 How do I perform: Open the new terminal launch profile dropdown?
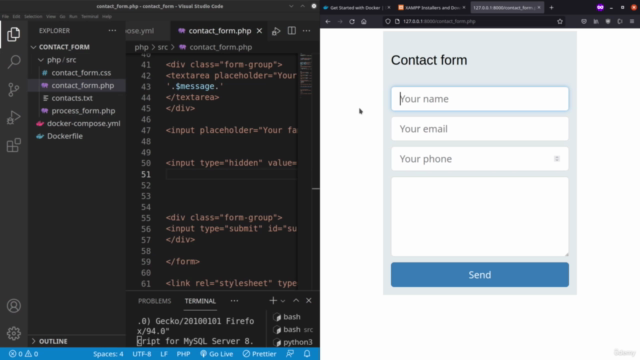pyautogui.click(x=282, y=301)
